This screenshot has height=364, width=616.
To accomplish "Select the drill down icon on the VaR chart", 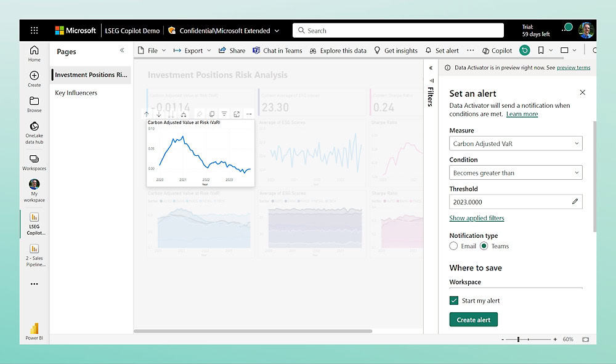I will click(159, 113).
